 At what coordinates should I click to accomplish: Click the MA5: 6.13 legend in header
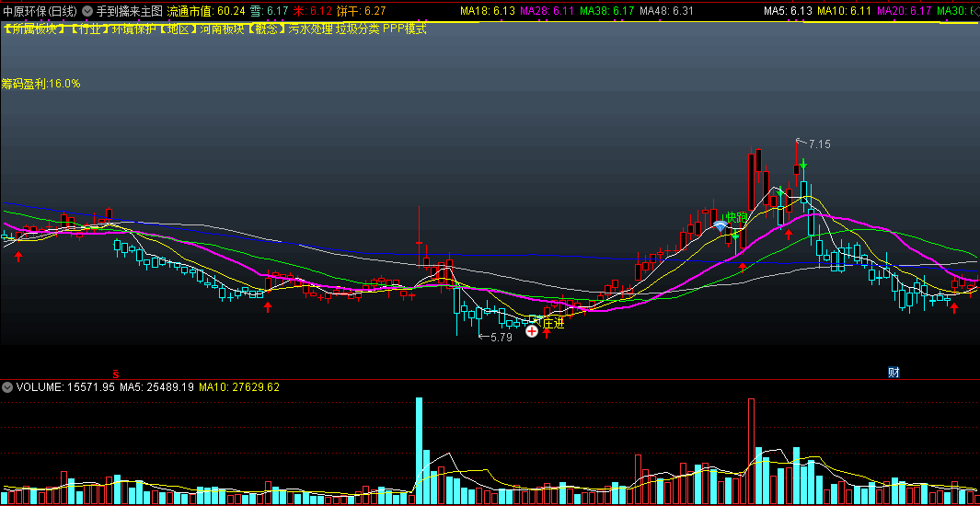point(788,11)
